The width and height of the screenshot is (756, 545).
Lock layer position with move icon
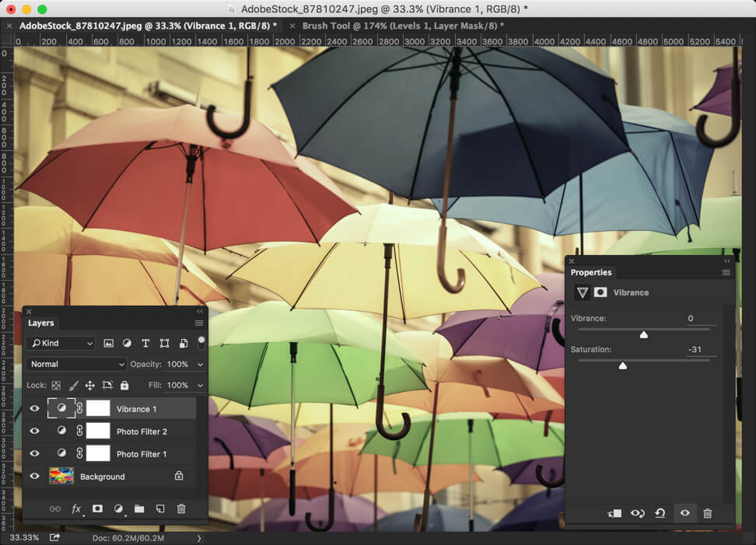tap(89, 385)
